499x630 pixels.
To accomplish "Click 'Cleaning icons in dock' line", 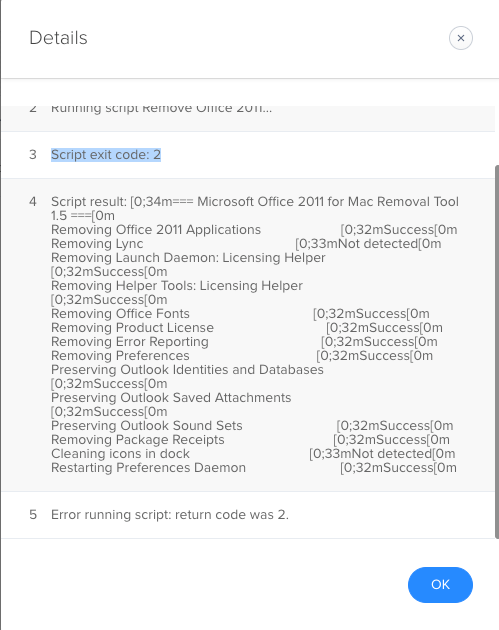I will pyautogui.click(x=120, y=454).
